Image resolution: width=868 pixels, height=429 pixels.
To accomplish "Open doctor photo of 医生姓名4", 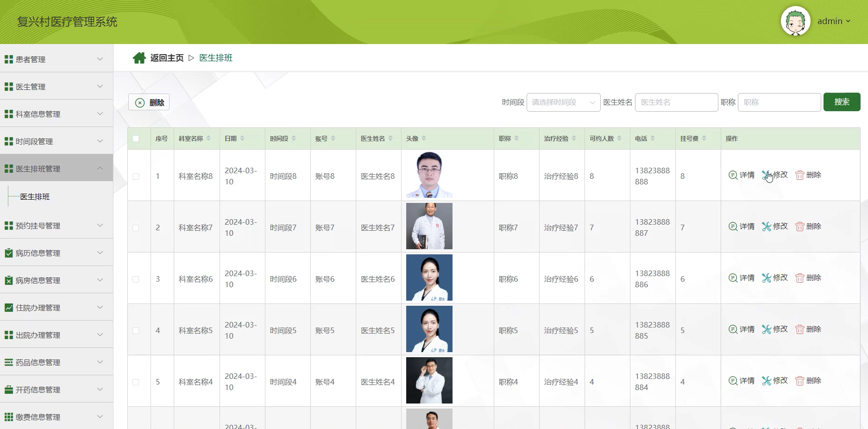I will (x=429, y=380).
